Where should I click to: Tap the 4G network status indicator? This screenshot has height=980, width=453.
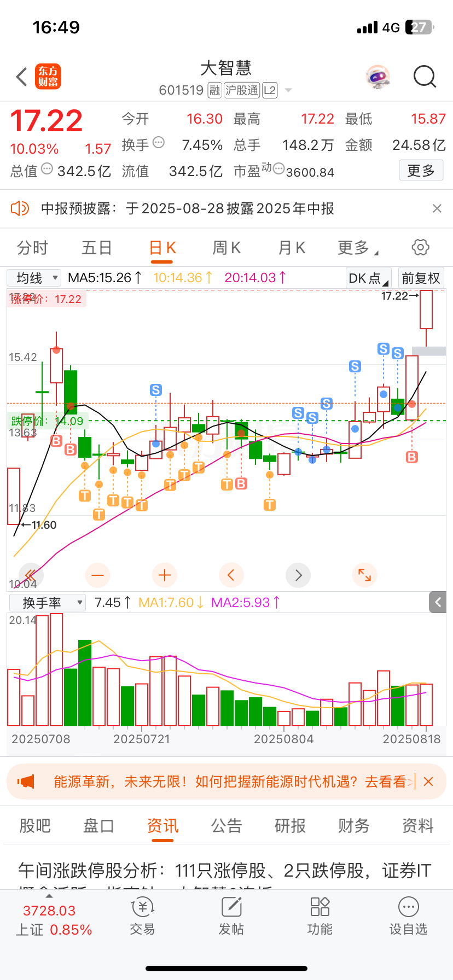coord(391,27)
